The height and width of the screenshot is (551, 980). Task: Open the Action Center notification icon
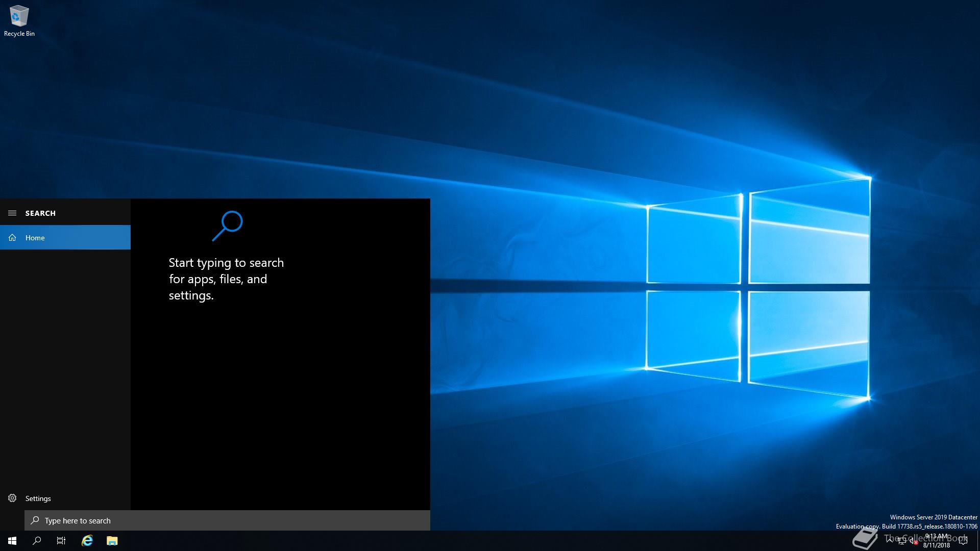pyautogui.click(x=963, y=541)
